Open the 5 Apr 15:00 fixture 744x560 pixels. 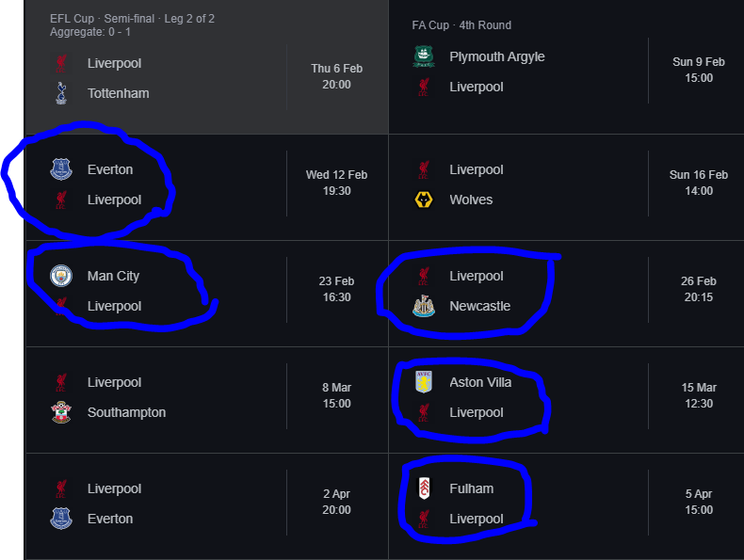click(567, 506)
